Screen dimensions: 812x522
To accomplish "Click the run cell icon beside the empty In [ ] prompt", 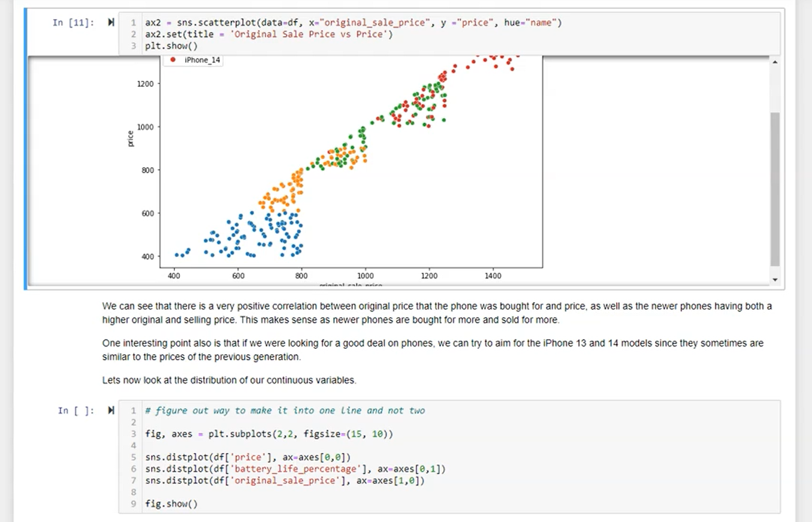I will [111, 411].
